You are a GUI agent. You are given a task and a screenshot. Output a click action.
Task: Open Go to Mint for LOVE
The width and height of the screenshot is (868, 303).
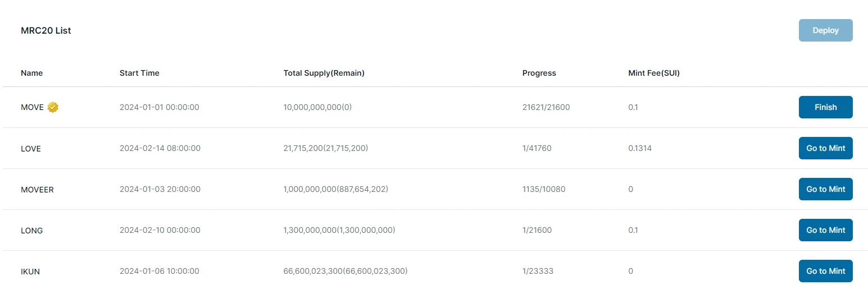click(x=825, y=148)
